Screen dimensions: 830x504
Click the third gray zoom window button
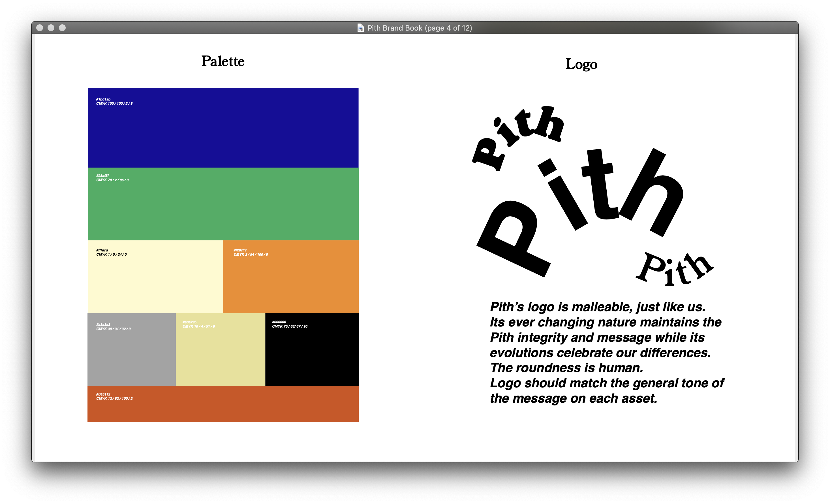pyautogui.click(x=62, y=28)
